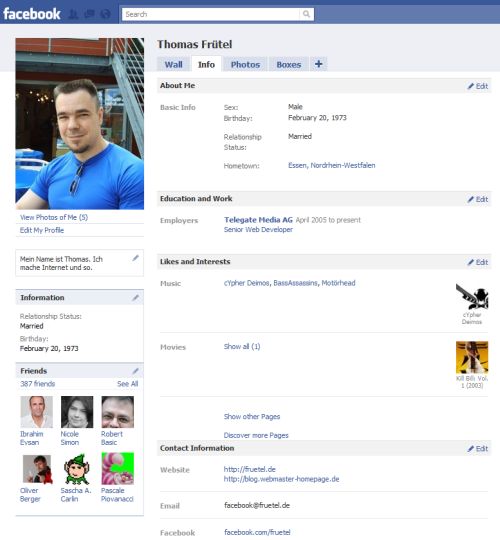Click See All friends link
This screenshot has width=500, height=540.
(127, 384)
